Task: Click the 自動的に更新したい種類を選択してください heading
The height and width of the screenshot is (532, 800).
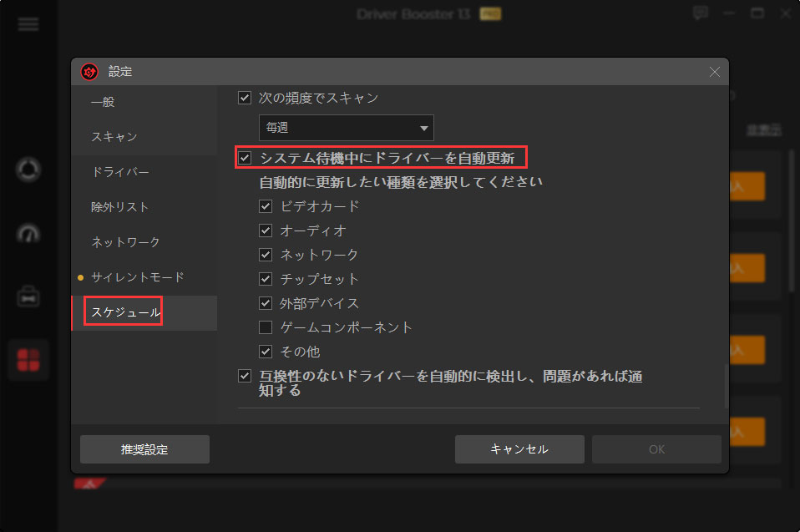Action: (401, 182)
